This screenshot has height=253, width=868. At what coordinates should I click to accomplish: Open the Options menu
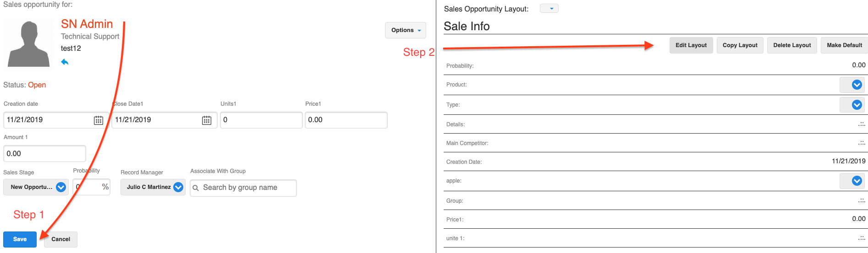coord(405,30)
